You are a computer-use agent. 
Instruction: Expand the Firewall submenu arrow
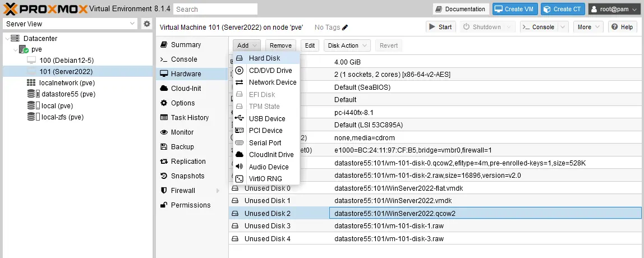[218, 191]
